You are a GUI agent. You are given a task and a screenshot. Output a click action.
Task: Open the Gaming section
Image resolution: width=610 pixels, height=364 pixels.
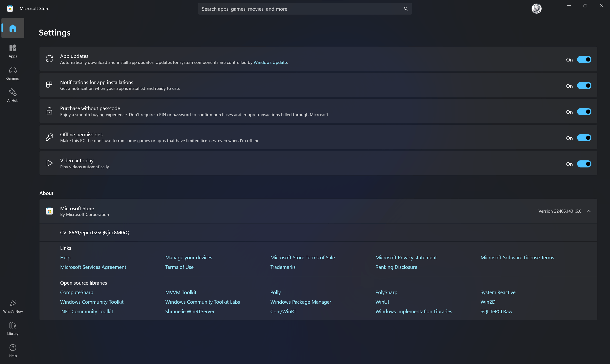[x=13, y=73]
